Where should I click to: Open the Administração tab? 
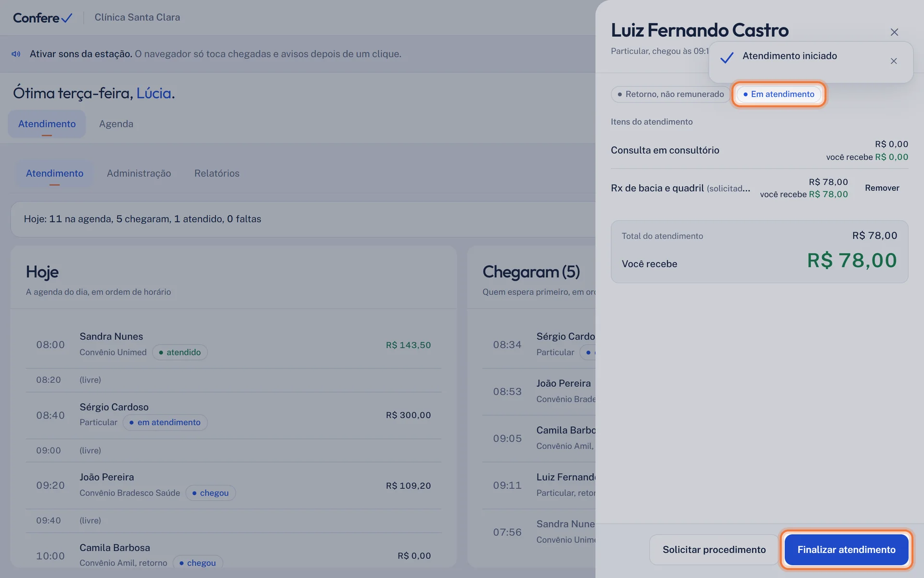[139, 173]
